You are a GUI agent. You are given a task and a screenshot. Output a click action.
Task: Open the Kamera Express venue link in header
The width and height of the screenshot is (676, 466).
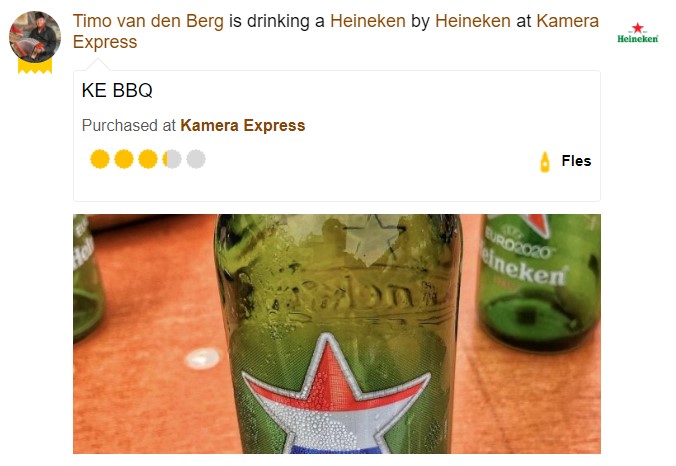pos(336,31)
